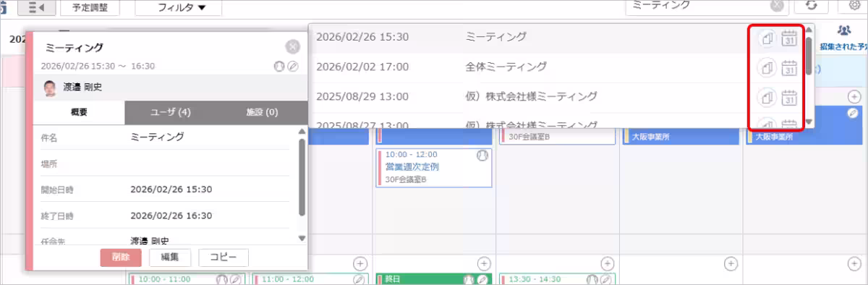Click pencil icon on 終日 event
This screenshot has height=285, width=868.
[x=482, y=279]
